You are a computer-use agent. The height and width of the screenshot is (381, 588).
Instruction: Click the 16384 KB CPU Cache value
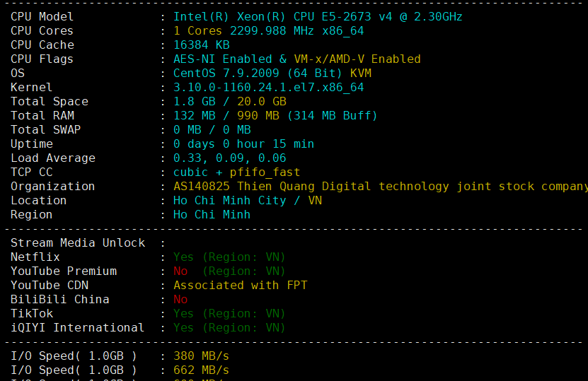201,45
